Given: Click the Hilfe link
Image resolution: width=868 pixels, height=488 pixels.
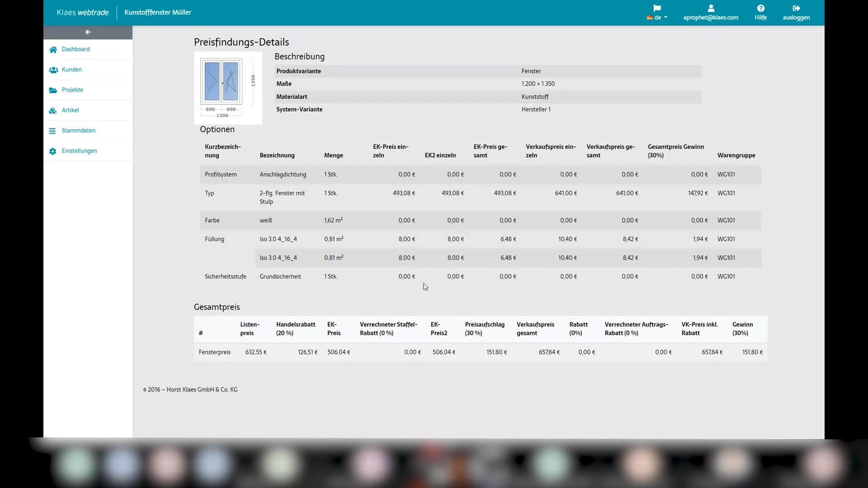Looking at the screenshot, I should pyautogui.click(x=760, y=18).
